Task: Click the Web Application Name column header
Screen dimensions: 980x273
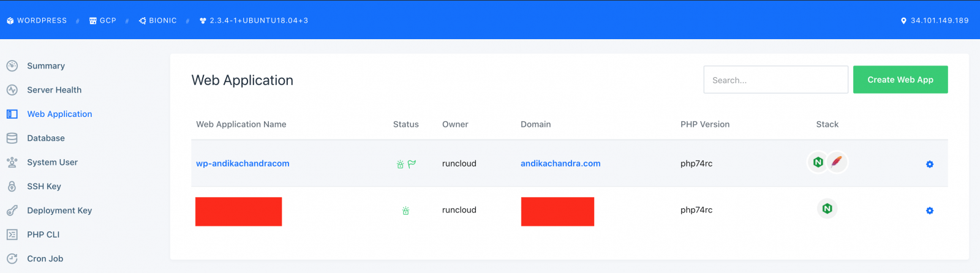Action: [x=241, y=124]
